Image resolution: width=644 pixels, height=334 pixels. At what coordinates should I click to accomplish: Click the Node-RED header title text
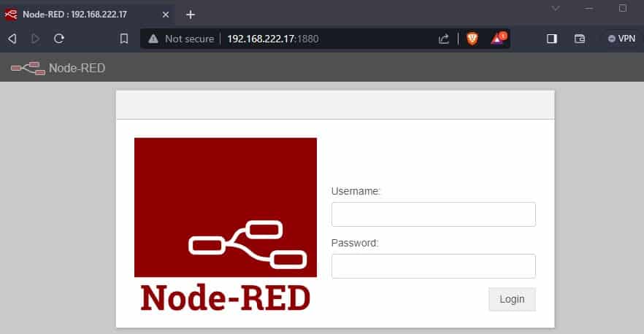[x=77, y=68]
